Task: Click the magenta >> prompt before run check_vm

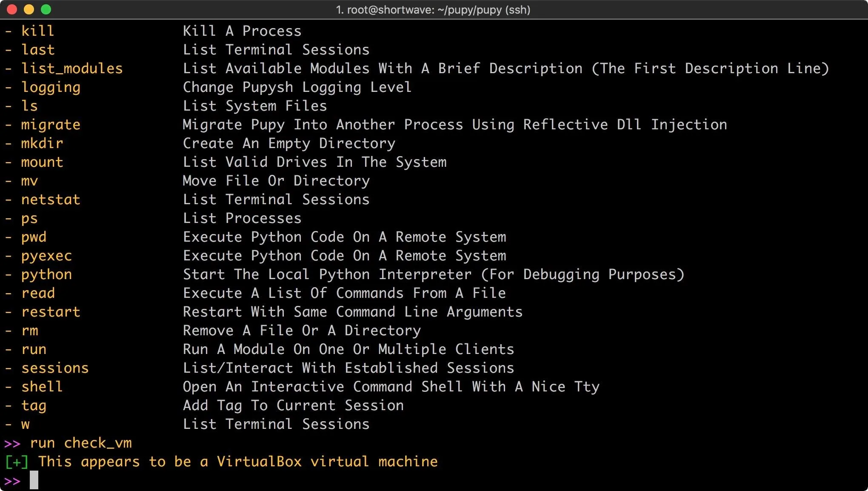Action: click(12, 443)
